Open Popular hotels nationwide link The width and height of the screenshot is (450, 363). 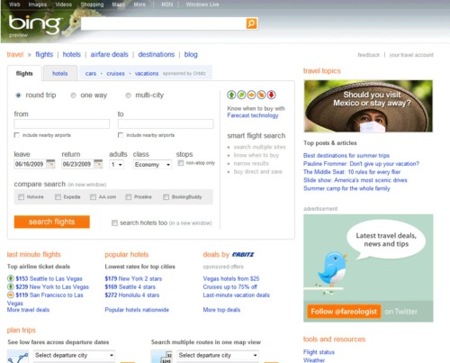[137, 310]
